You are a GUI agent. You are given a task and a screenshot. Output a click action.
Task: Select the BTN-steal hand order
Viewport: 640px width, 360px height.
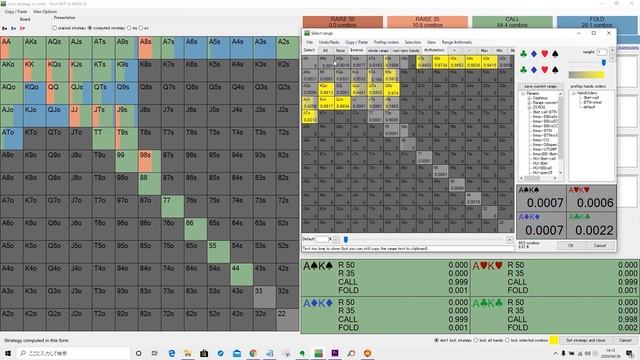[592, 102]
